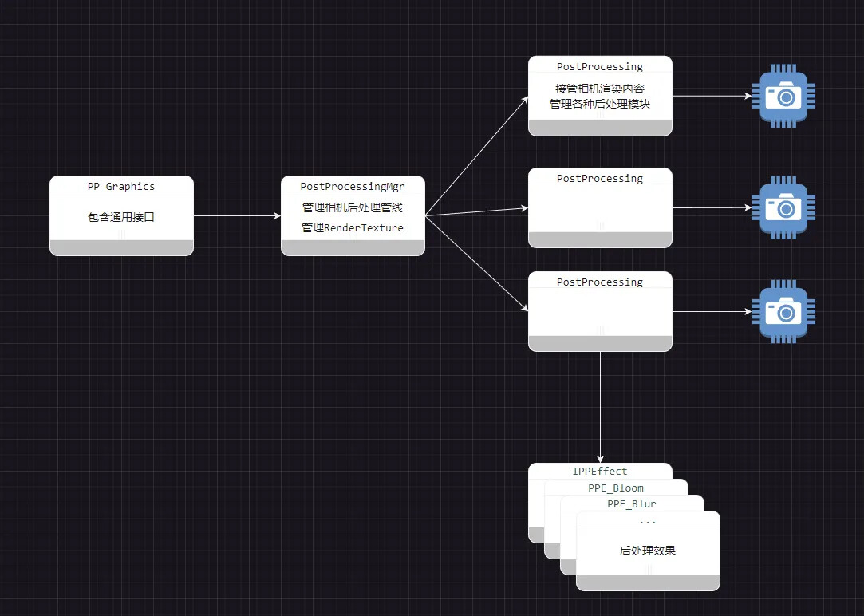The width and height of the screenshot is (864, 616).
Task: Click the text 包含通用接口
Action: pyautogui.click(x=121, y=217)
